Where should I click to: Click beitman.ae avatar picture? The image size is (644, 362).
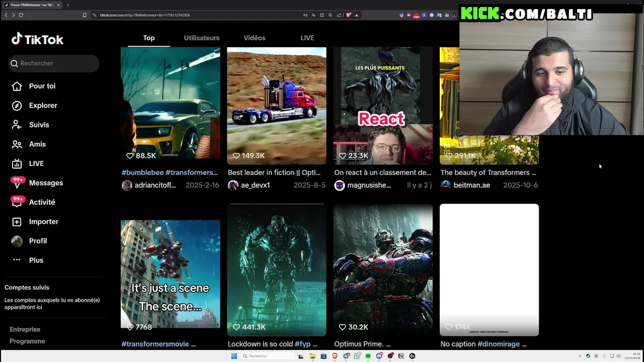click(x=446, y=185)
